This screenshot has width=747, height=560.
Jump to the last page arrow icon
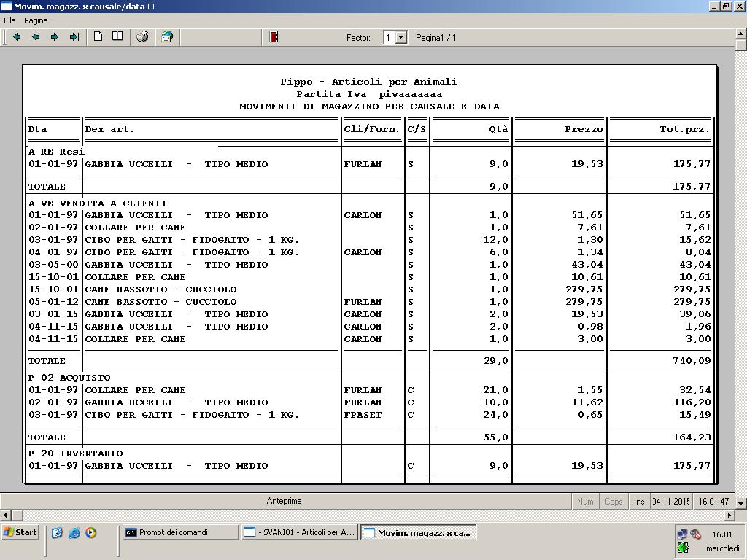click(x=74, y=36)
